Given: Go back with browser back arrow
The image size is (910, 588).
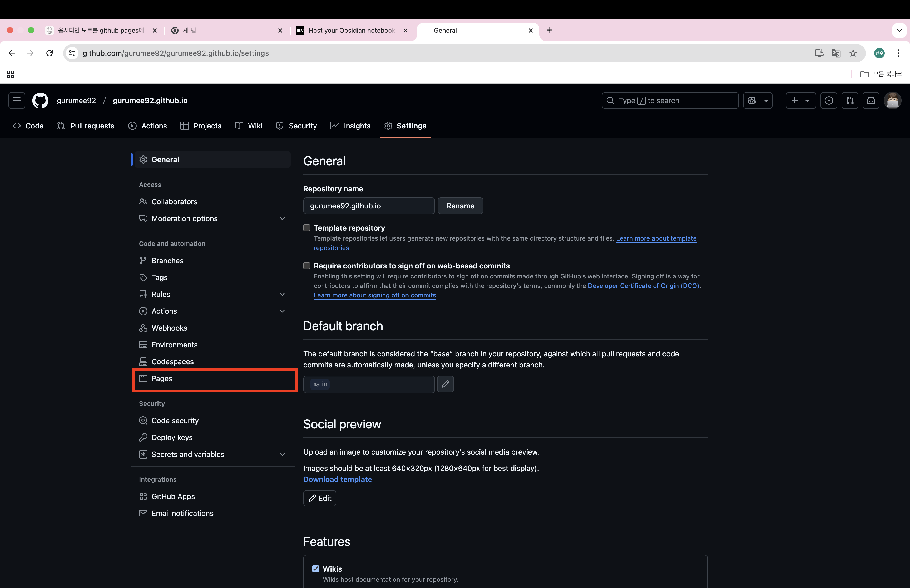Looking at the screenshot, I should coord(12,53).
